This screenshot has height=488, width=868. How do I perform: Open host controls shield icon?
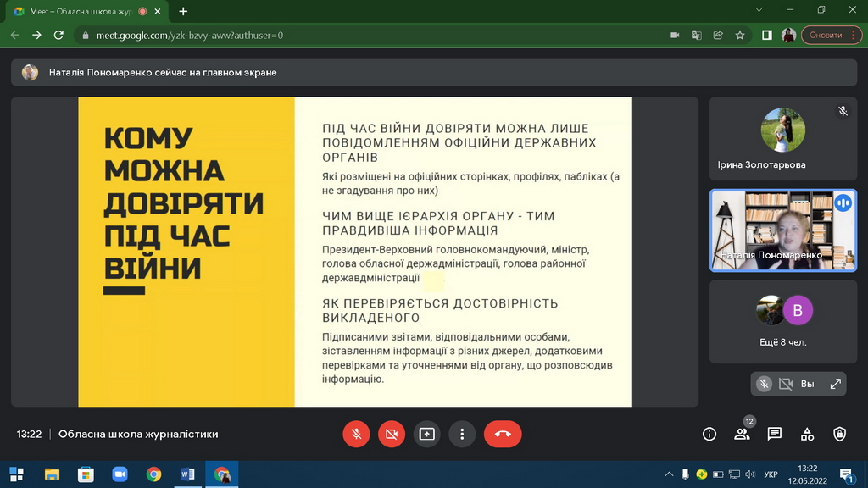pos(839,434)
